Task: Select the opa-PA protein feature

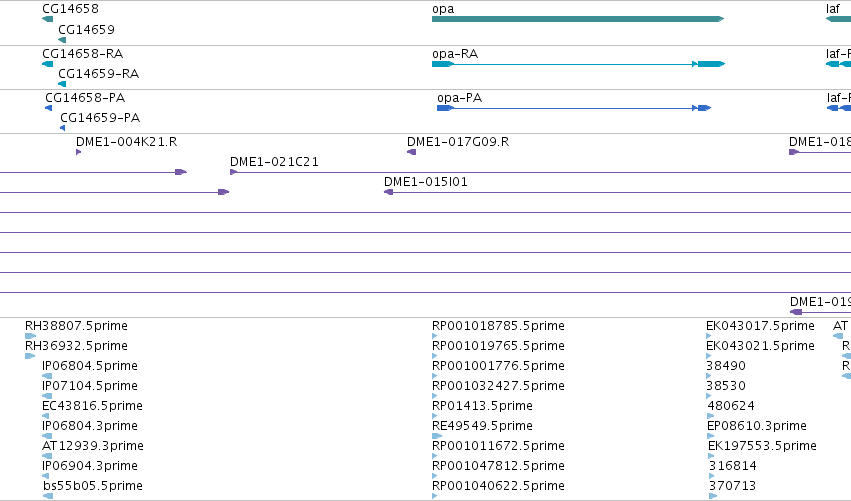Action: click(x=574, y=108)
